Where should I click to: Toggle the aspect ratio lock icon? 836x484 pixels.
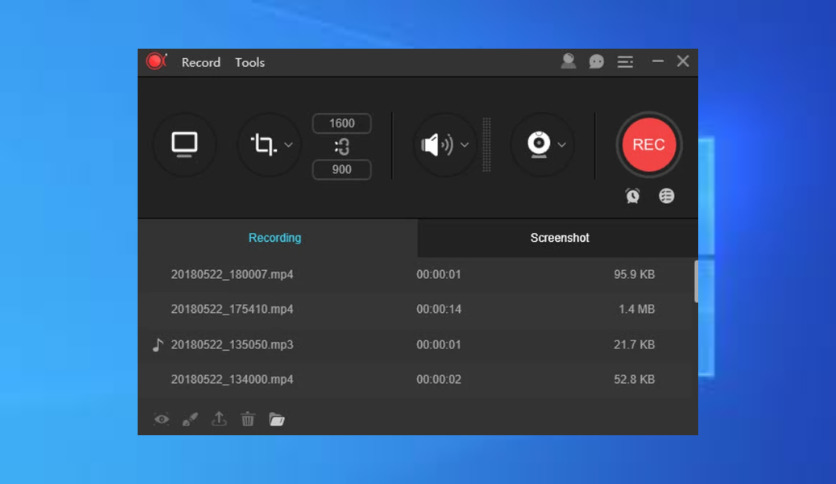tap(342, 147)
